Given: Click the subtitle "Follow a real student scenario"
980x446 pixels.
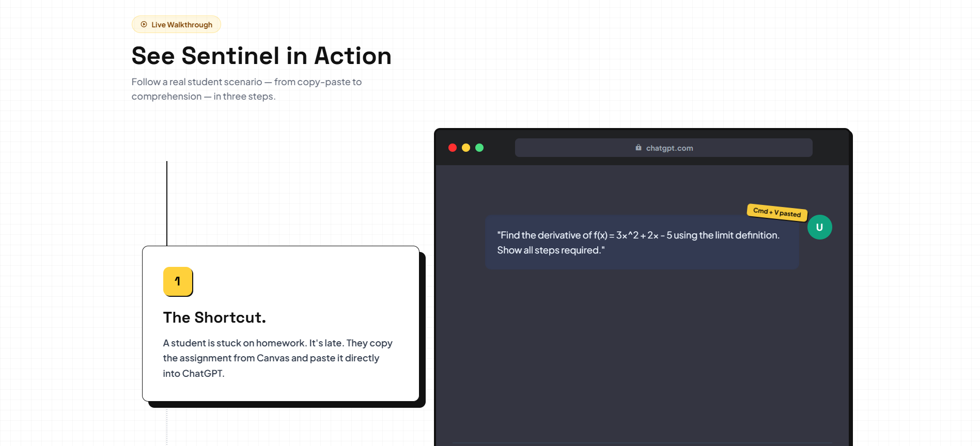Looking at the screenshot, I should (246, 89).
